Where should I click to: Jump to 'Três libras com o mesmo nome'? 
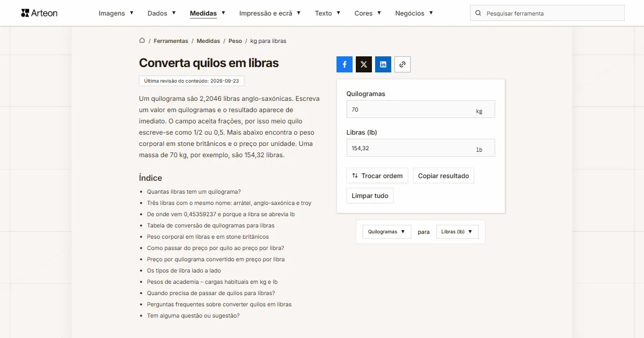[229, 203]
